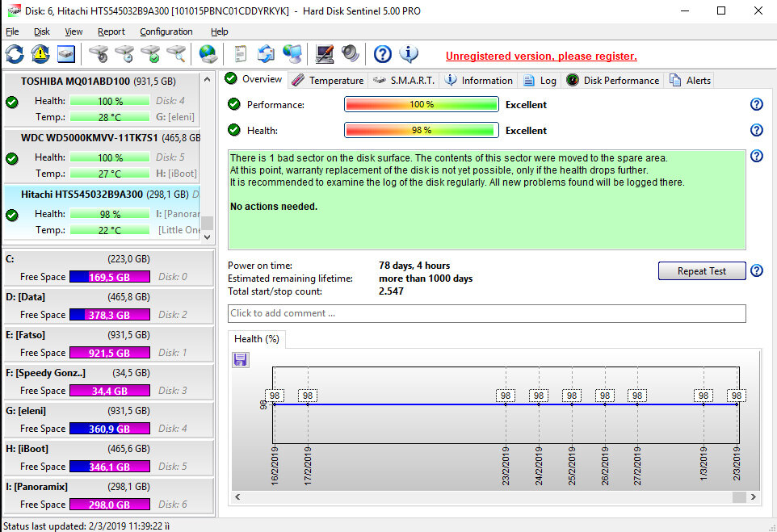Click the Unregistered version, please register link
777x532 pixels.
[541, 56]
